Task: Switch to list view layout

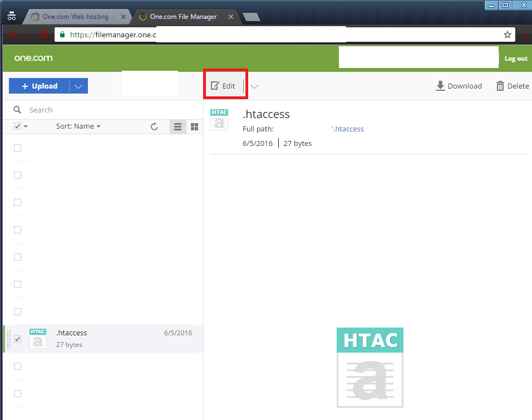Action: pos(178,127)
